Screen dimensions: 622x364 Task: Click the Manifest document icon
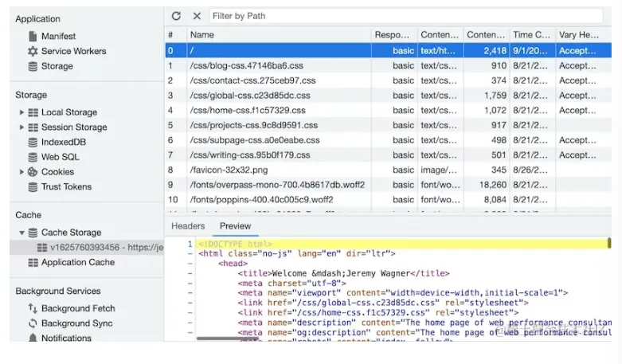pos(33,36)
